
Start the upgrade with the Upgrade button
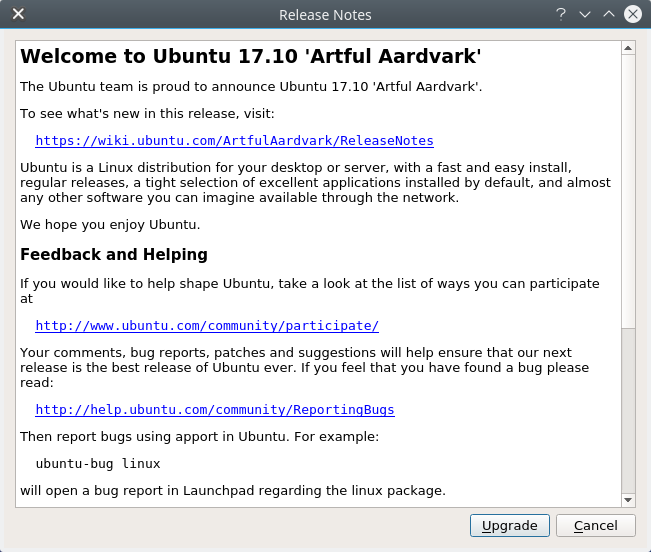(x=510, y=525)
